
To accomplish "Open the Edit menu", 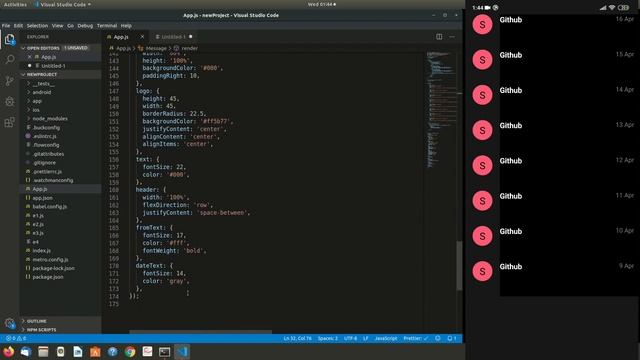I will click(x=18, y=26).
